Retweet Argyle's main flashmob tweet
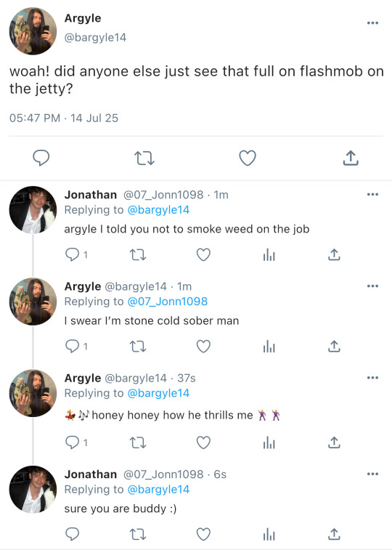Image resolution: width=392 pixels, height=550 pixels. (144, 158)
